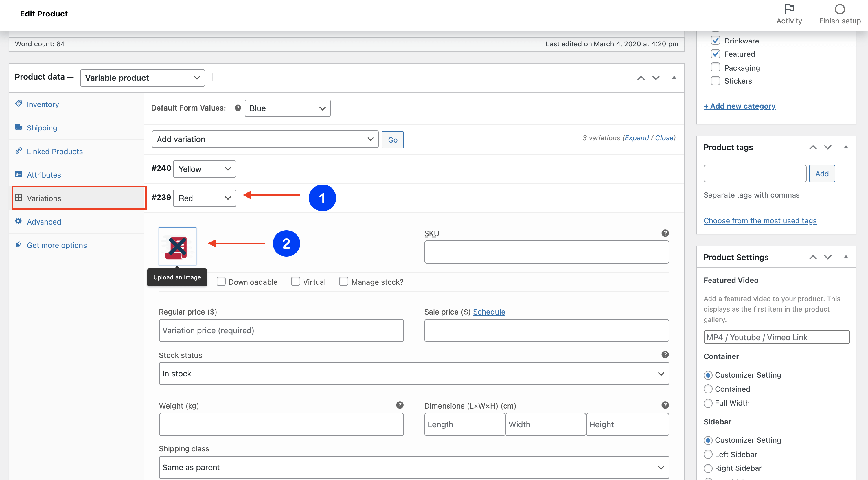Click the Stock status help icon
This screenshot has width=868, height=480.
(x=665, y=354)
